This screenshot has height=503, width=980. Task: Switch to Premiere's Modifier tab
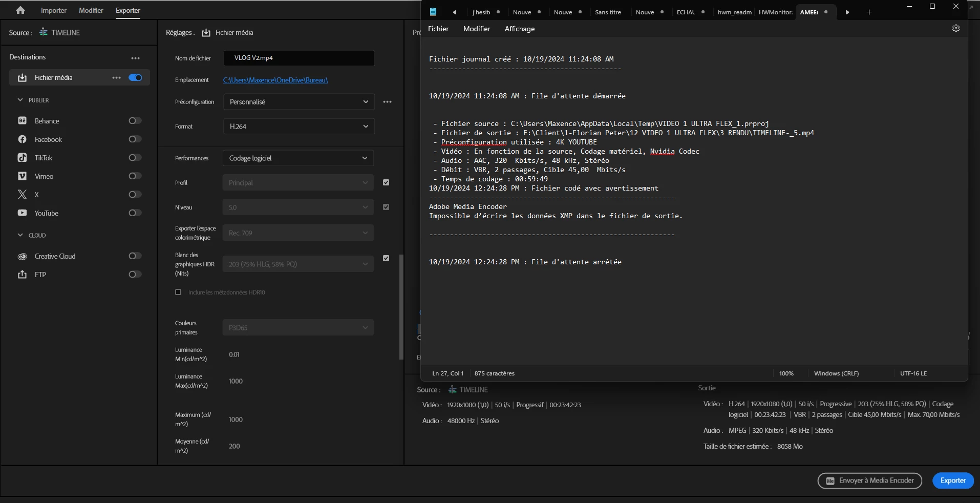coord(91,10)
